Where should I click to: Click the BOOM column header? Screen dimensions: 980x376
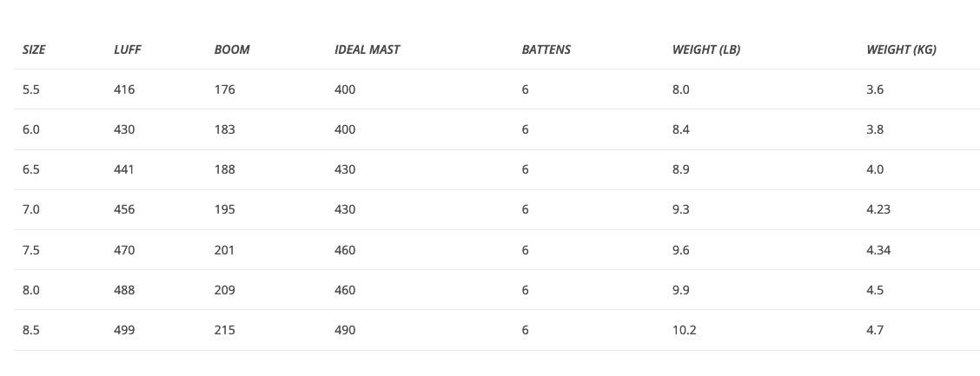click(x=232, y=49)
